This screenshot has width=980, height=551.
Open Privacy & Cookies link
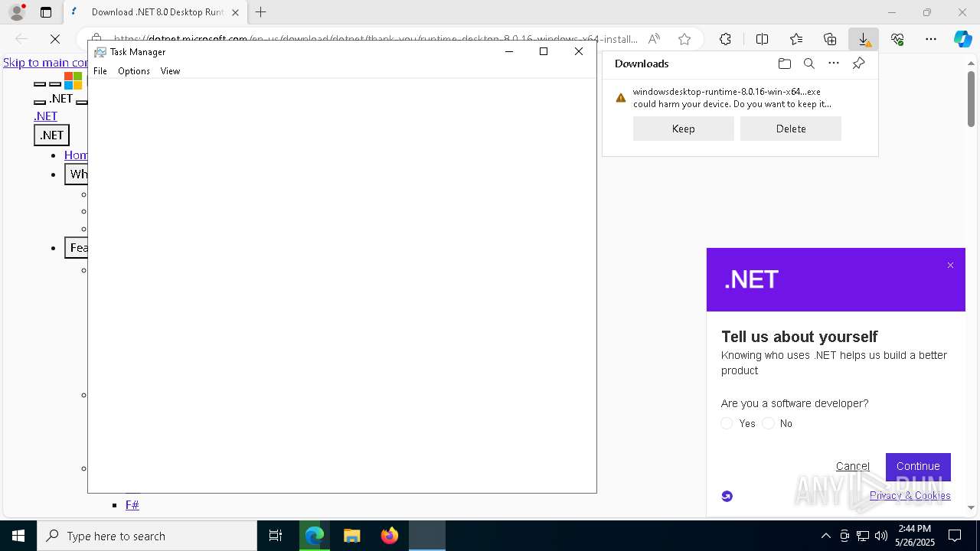[910, 496]
